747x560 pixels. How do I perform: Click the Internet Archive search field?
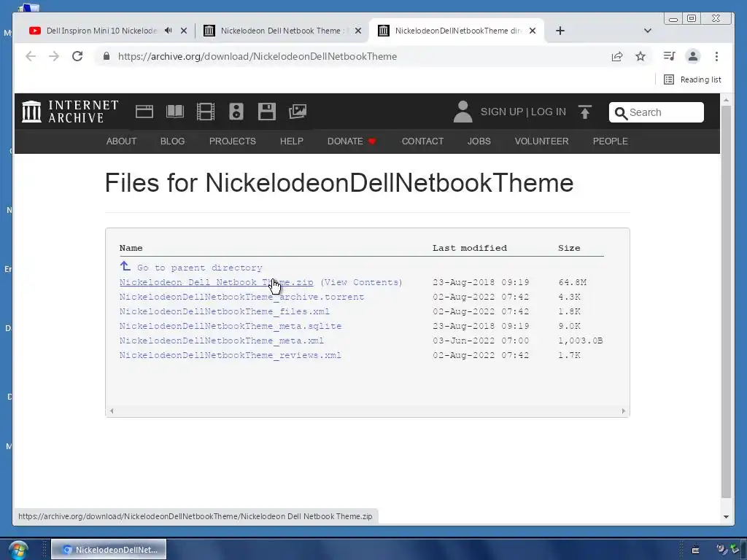pyautogui.click(x=657, y=112)
